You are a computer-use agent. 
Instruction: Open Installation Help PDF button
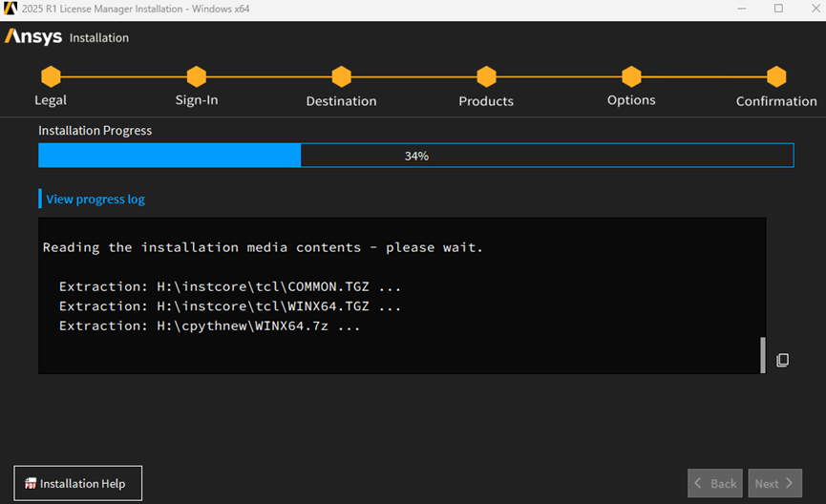pos(78,483)
